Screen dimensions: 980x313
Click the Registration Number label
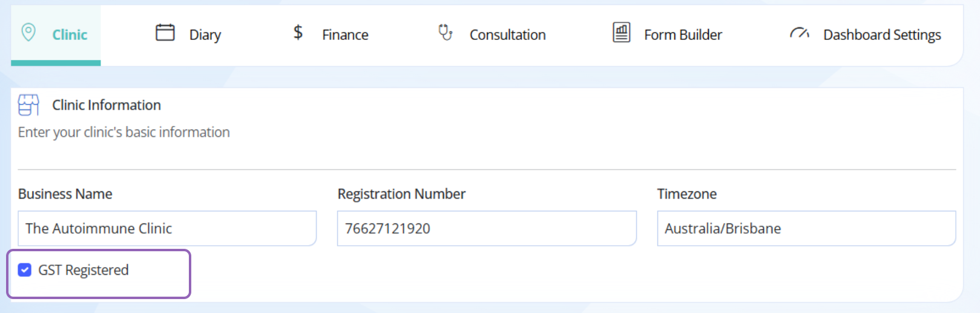(401, 194)
